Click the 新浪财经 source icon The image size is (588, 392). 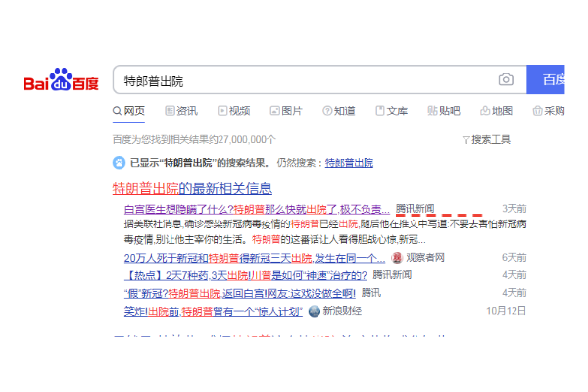[x=315, y=311]
